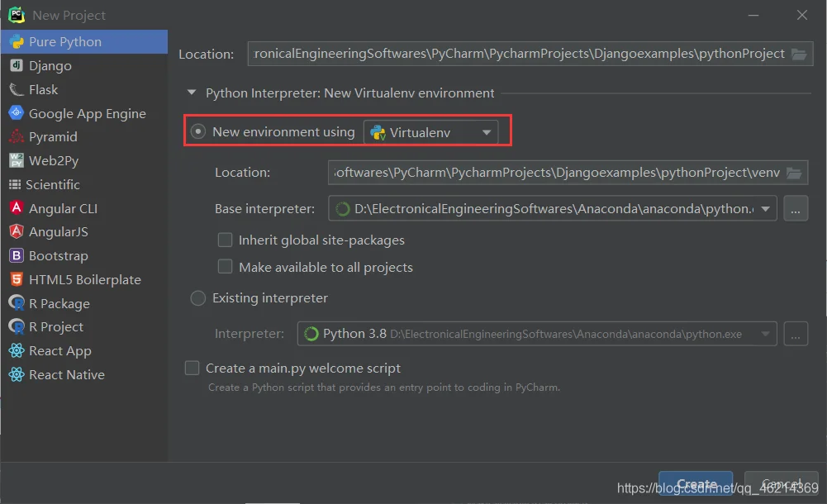Select Angular CLI project type
This screenshot has height=504, width=827.
point(84,208)
